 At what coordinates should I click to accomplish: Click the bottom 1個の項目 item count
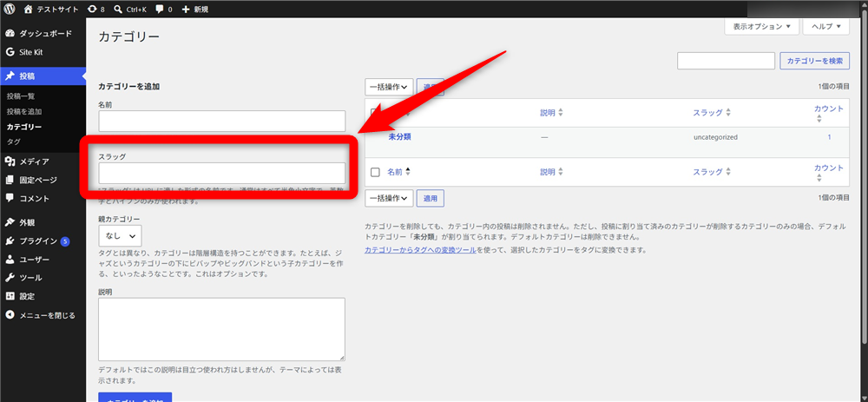(x=833, y=198)
